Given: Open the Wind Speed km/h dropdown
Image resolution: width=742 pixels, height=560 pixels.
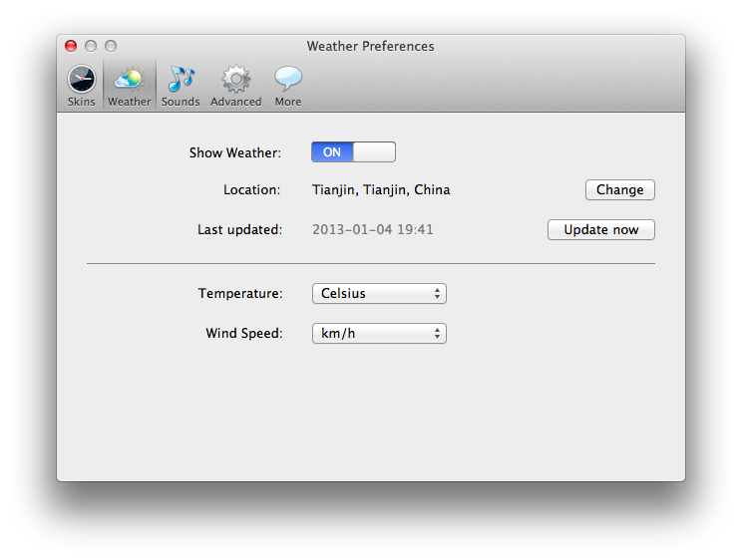Looking at the screenshot, I should [379, 333].
